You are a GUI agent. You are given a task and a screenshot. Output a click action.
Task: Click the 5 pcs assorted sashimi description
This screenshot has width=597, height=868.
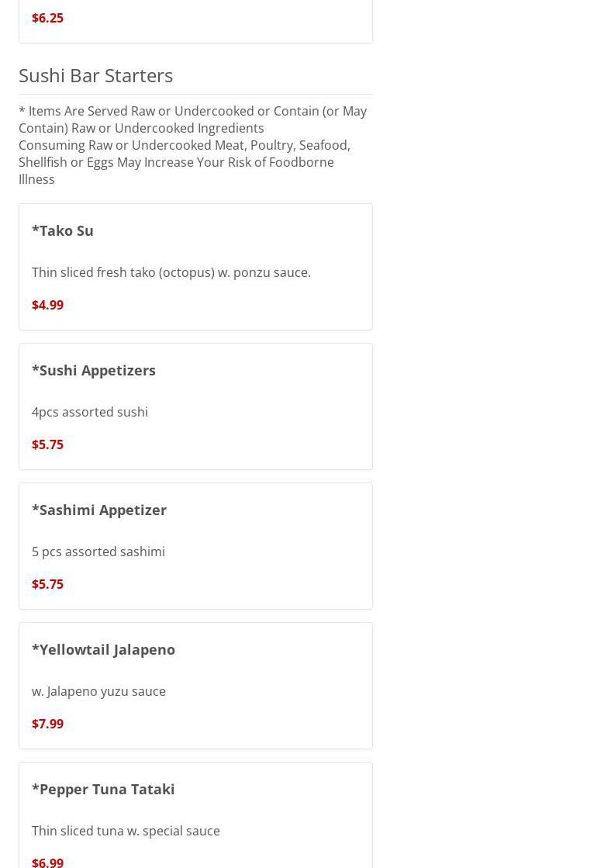98,552
